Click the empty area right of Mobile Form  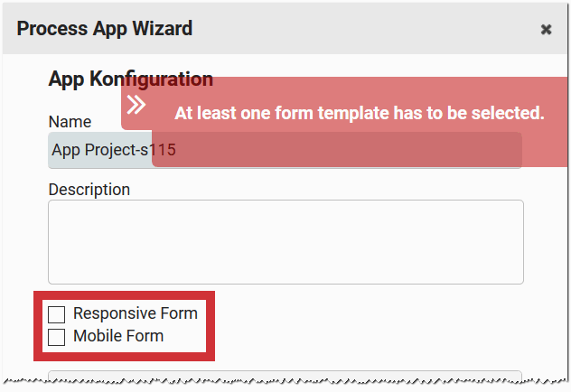pyautogui.click(x=361, y=336)
